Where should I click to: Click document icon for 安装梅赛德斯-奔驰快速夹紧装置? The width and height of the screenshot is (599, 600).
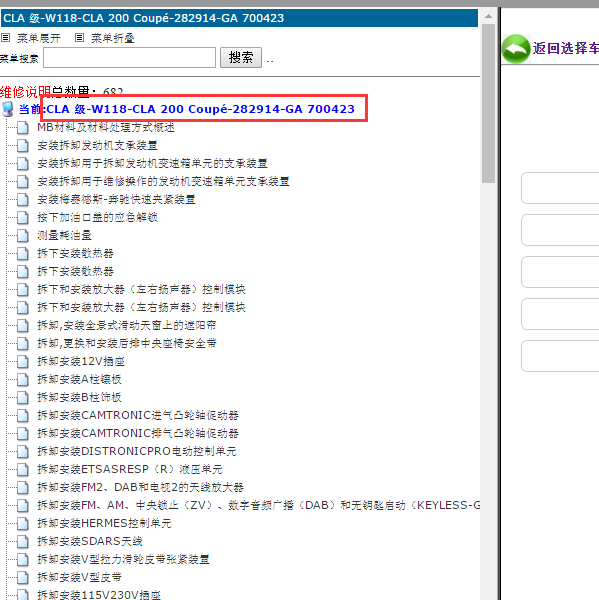click(x=23, y=199)
